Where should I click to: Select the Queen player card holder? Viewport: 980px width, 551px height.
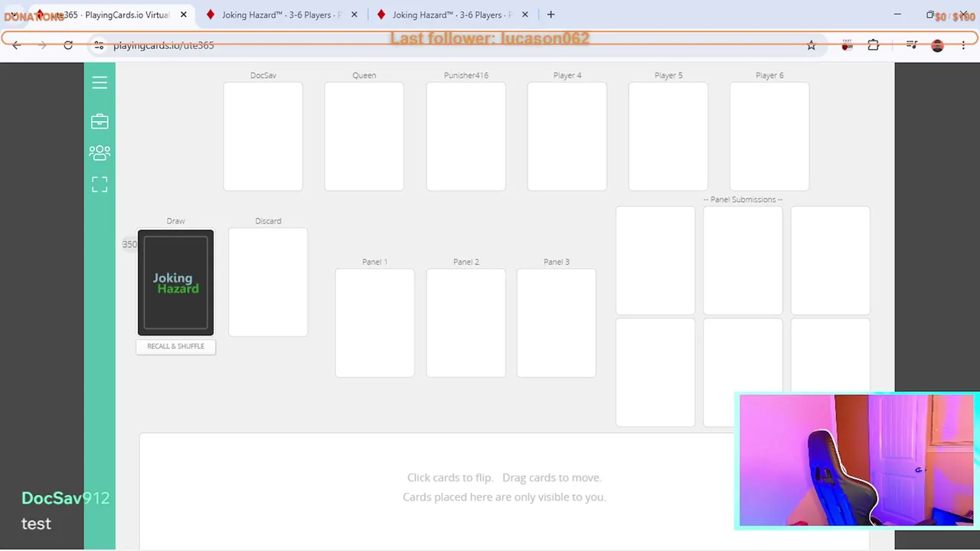tap(364, 136)
